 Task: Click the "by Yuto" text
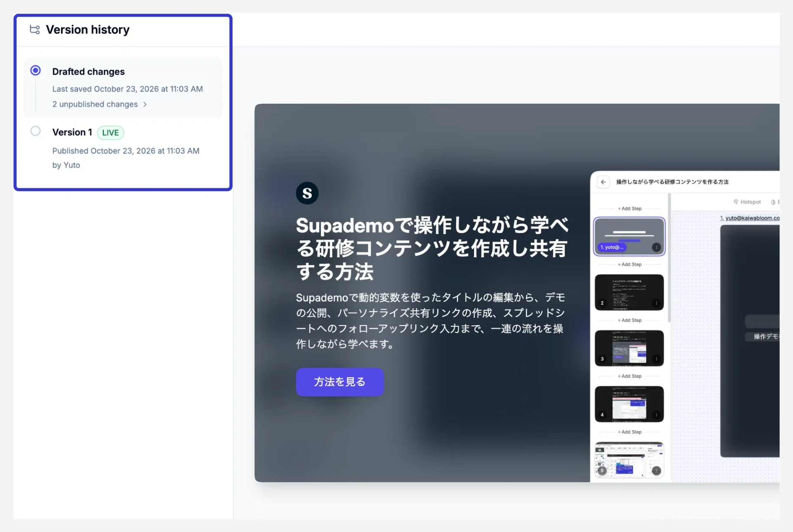click(x=66, y=165)
